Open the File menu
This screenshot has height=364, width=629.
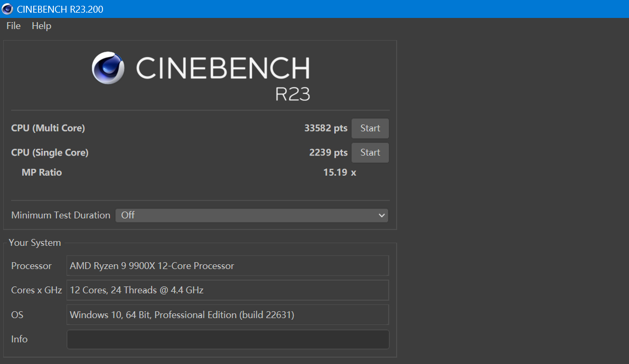click(13, 26)
